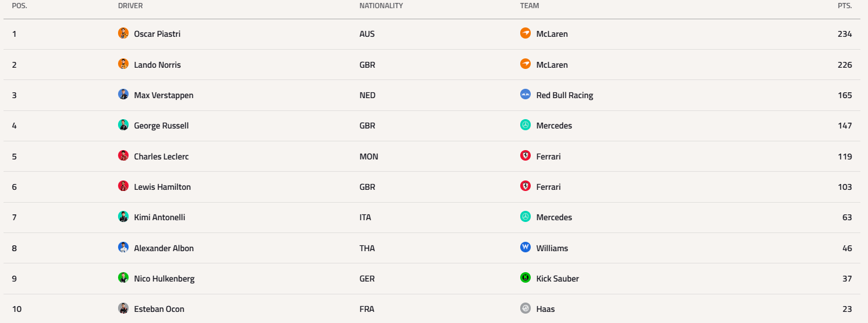Click Oscar Piastri's driver avatar icon
The height and width of the screenshot is (323, 868).
click(x=123, y=33)
